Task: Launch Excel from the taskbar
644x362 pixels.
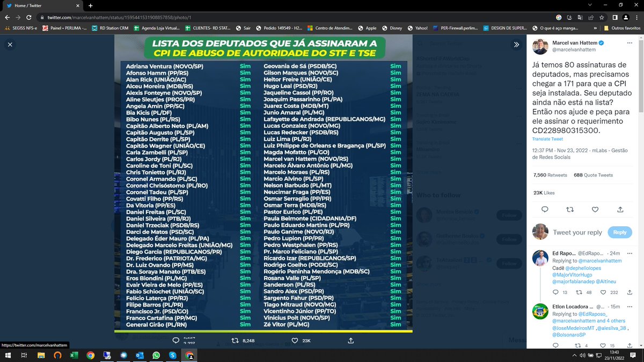Action: pos(73,355)
